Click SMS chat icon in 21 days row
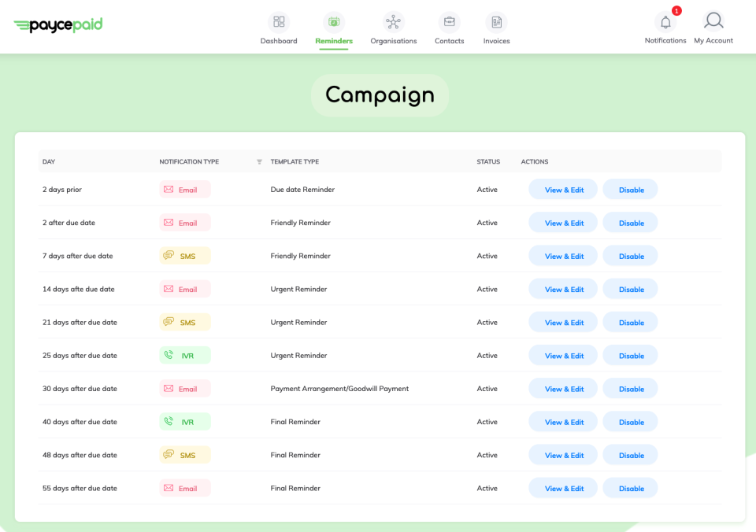 (x=169, y=321)
